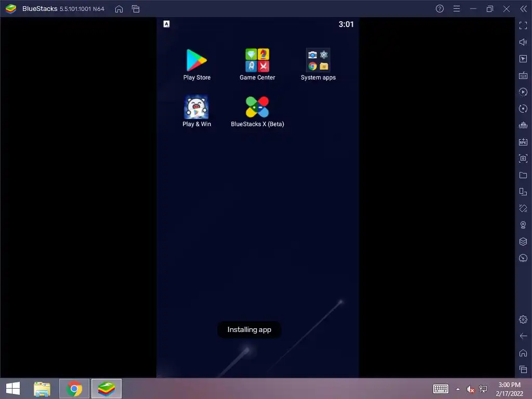Screen dimensions: 532x399
Task: Toggle full screen mode in sidebar
Action: pyautogui.click(x=523, y=25)
